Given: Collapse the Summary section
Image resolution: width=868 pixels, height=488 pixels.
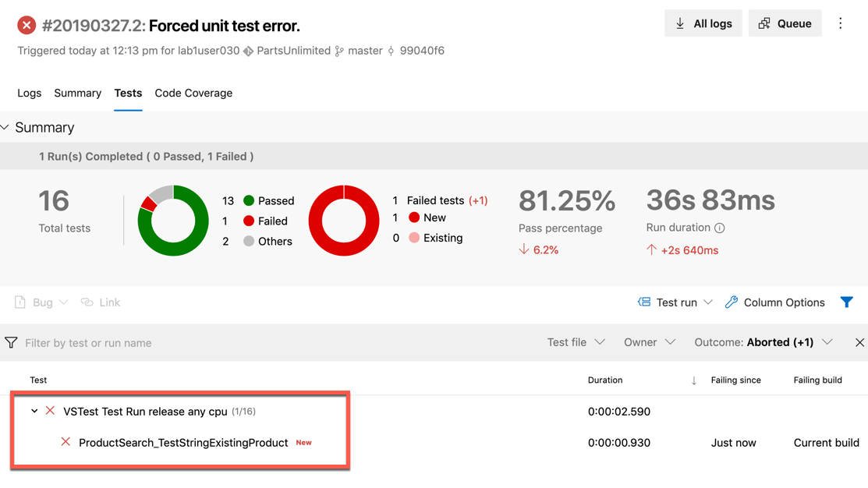Looking at the screenshot, I should point(6,127).
